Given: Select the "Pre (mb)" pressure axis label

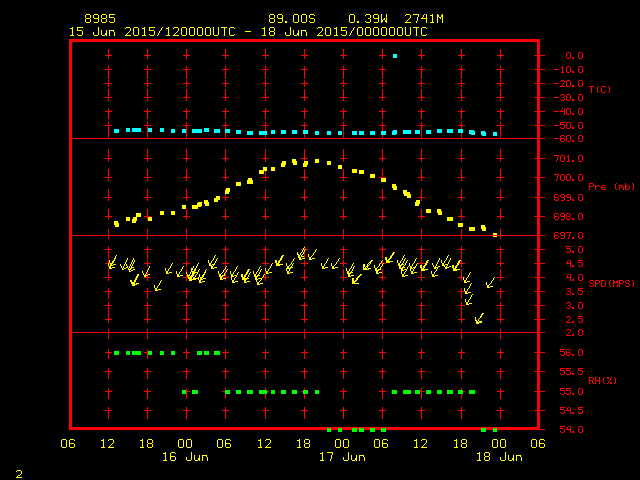Looking at the screenshot, I should point(611,187).
